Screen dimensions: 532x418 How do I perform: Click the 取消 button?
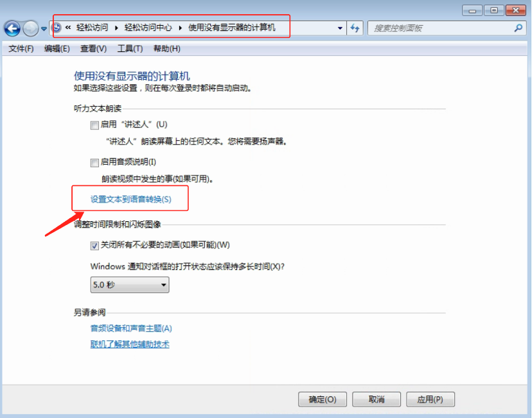(377, 399)
